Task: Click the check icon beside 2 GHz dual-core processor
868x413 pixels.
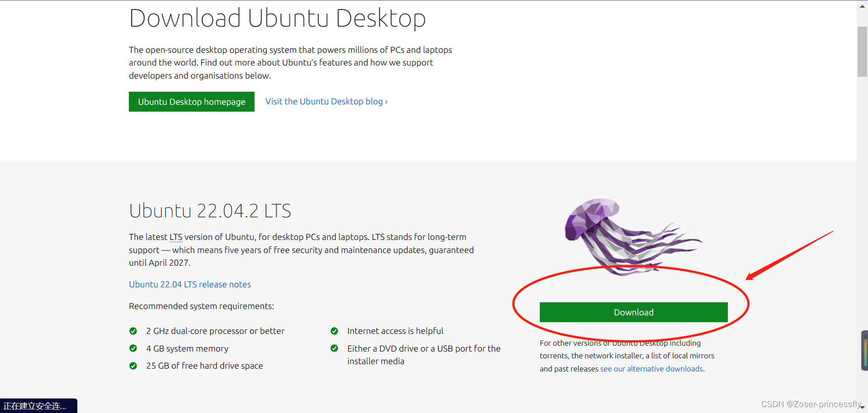Action: pos(133,331)
